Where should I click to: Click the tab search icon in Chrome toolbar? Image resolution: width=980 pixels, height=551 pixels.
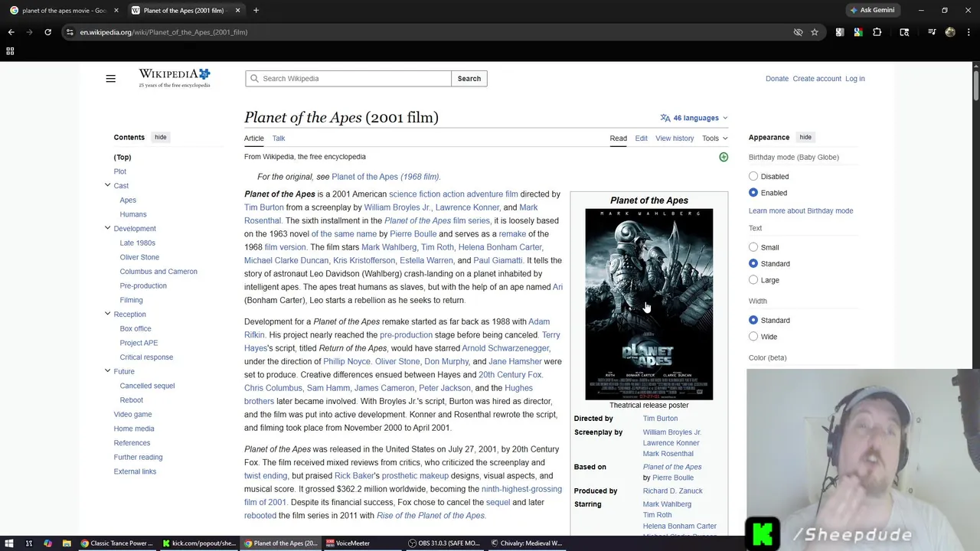[904, 32]
